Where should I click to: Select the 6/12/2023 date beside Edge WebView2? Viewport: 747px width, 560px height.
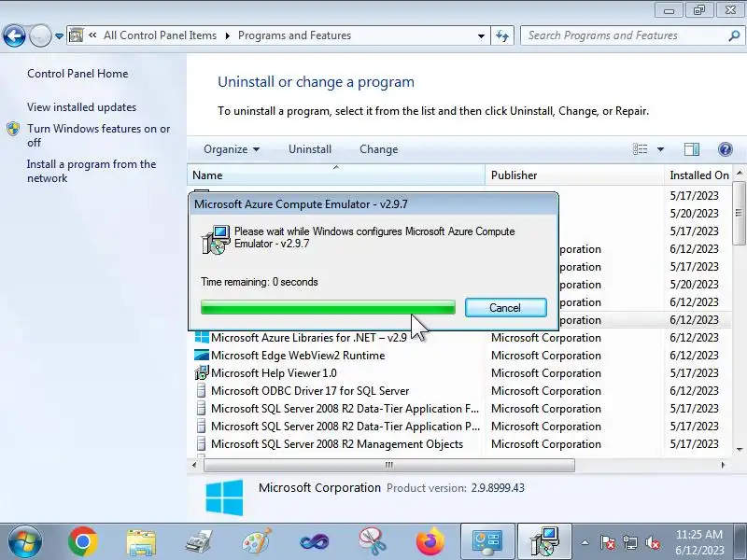694,356
